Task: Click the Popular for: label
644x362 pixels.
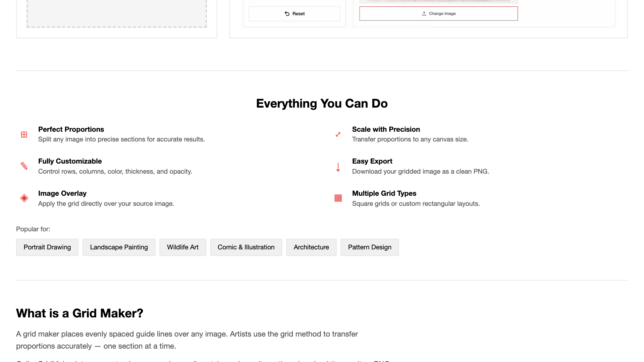Action: 33,229
